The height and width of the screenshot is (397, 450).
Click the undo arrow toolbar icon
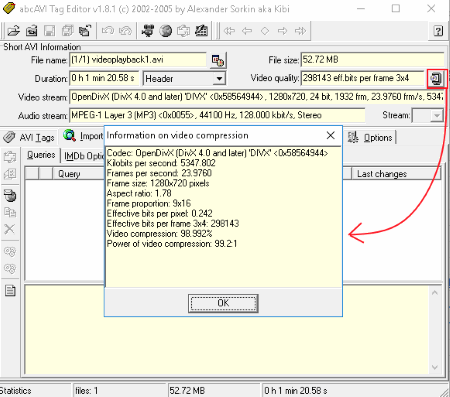[108, 31]
